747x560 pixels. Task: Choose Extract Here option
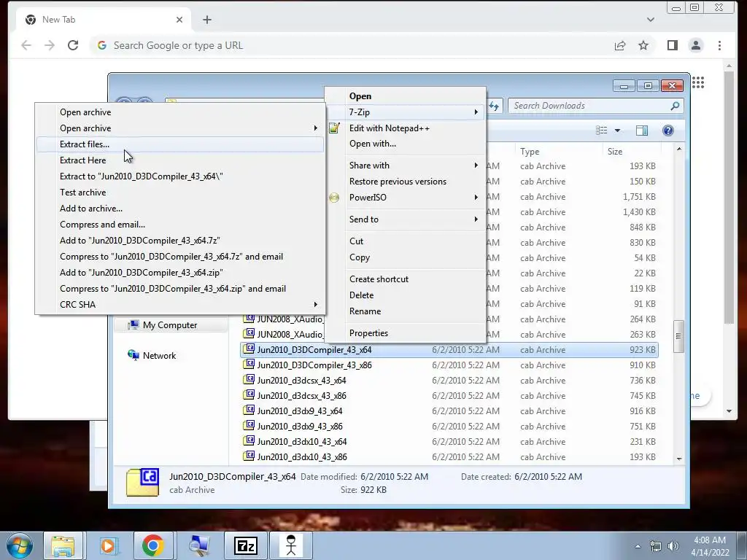pyautogui.click(x=180, y=160)
